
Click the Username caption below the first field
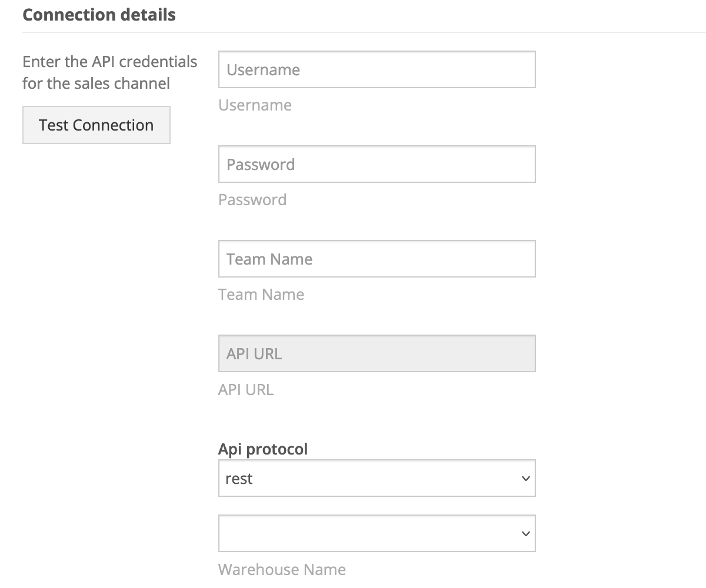click(255, 105)
